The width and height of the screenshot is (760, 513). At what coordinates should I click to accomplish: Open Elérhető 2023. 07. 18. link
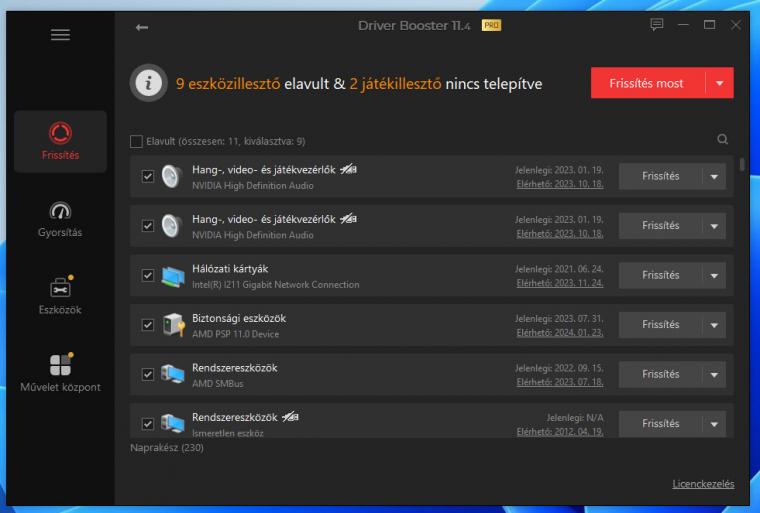click(x=560, y=382)
